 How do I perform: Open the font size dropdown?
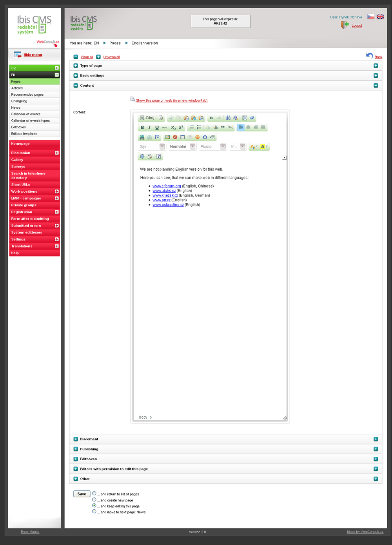(x=238, y=146)
